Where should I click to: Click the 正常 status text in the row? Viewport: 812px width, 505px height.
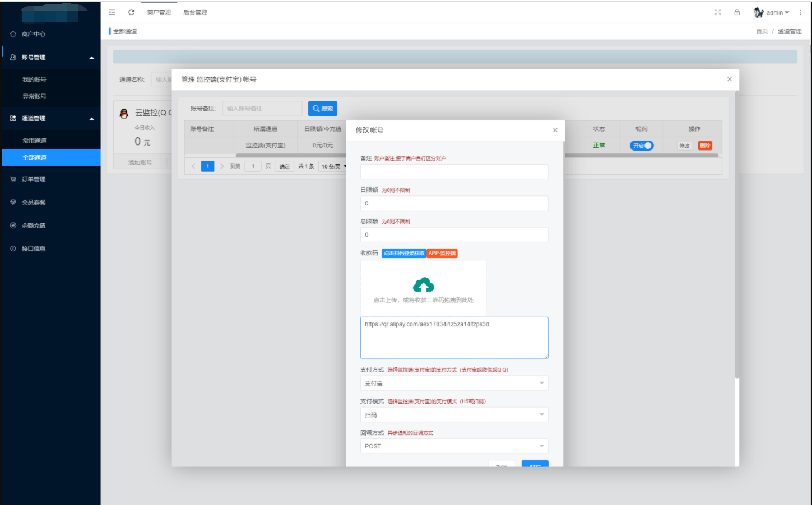pyautogui.click(x=598, y=146)
